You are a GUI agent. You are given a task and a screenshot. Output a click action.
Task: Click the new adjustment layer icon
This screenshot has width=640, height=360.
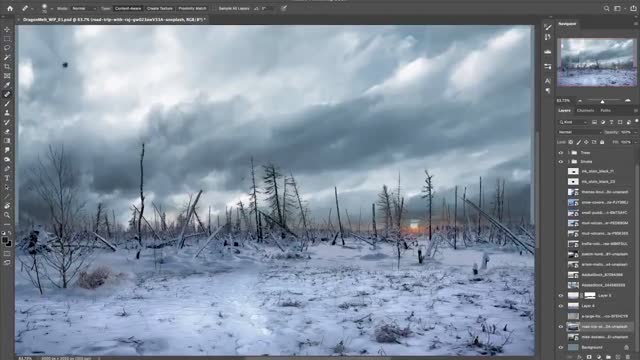[x=599, y=357]
